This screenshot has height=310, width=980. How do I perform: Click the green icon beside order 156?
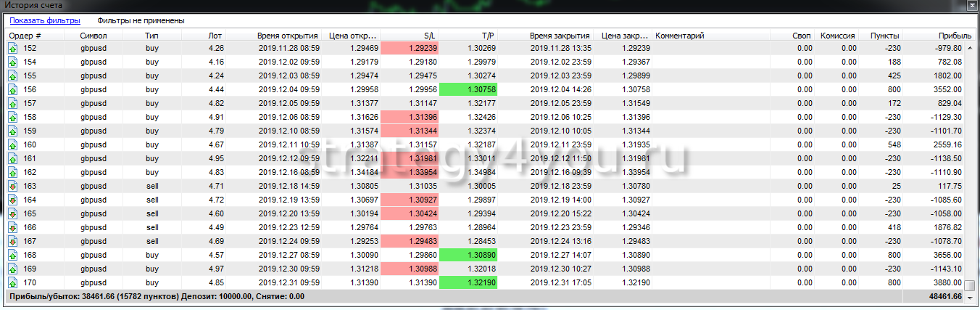(12, 90)
